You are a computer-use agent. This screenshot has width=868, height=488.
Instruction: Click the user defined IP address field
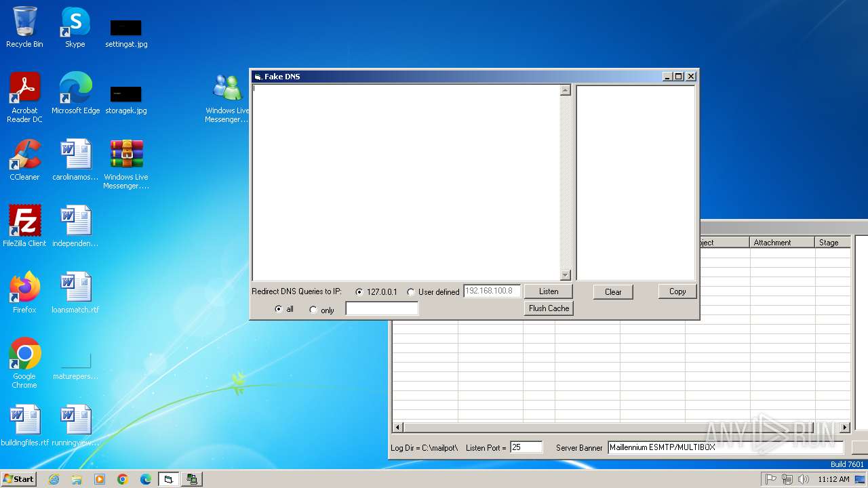point(492,291)
